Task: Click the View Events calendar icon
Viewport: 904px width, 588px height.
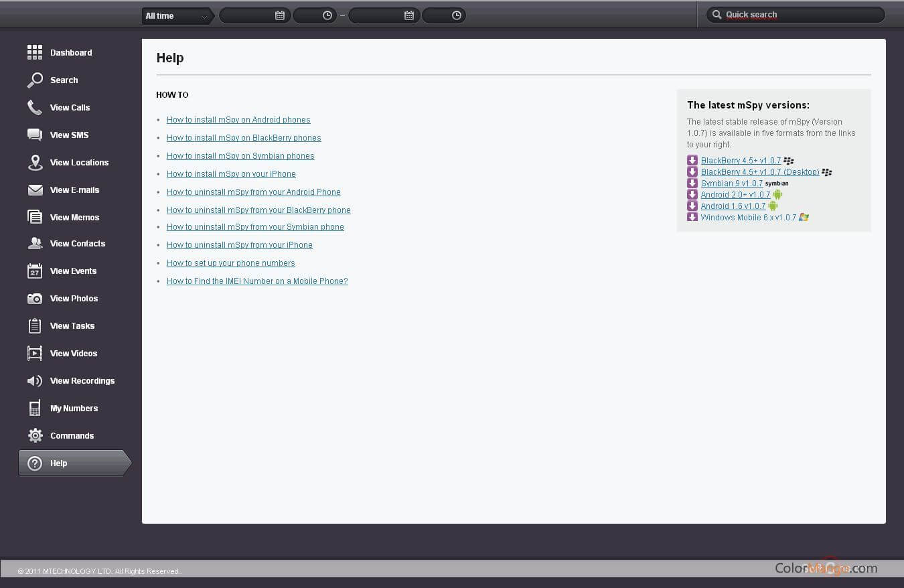Action: pos(35,271)
